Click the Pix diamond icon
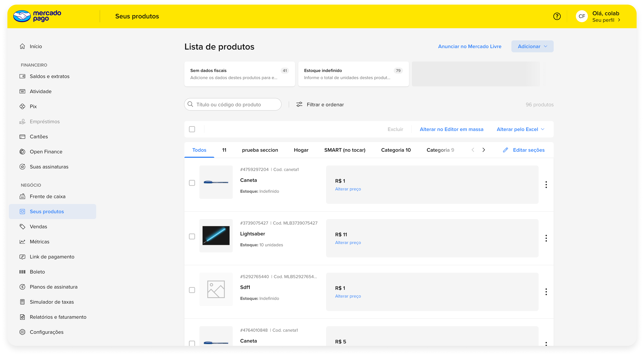The height and width of the screenshot is (356, 644). [x=22, y=106]
